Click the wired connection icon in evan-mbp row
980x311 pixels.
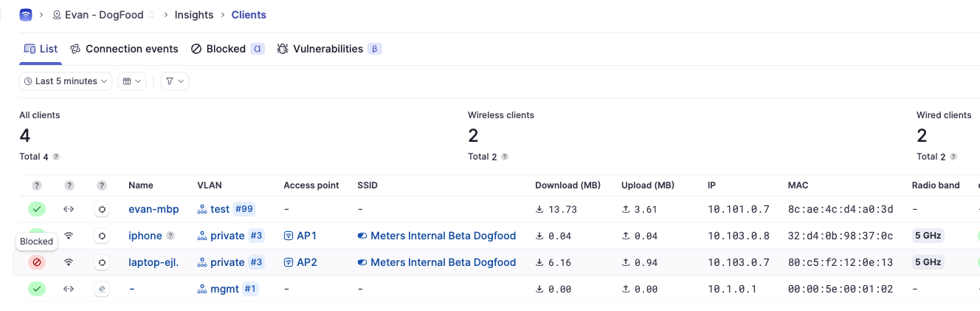tap(69, 209)
